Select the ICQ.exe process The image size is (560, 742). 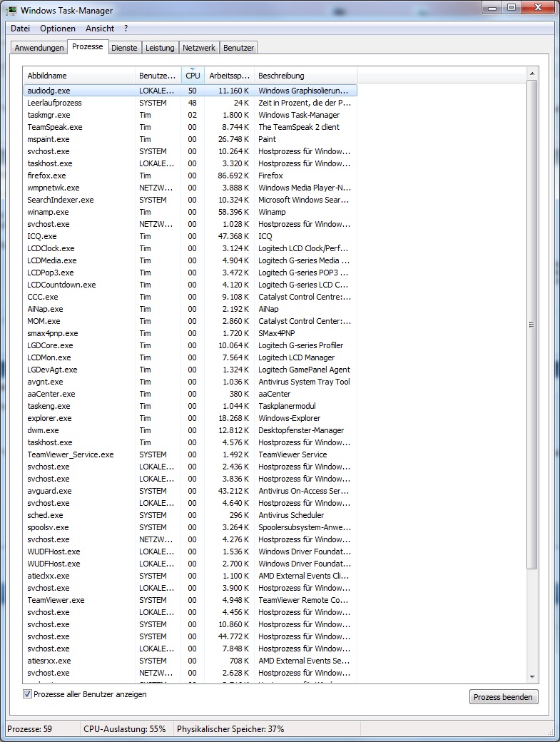click(x=190, y=236)
